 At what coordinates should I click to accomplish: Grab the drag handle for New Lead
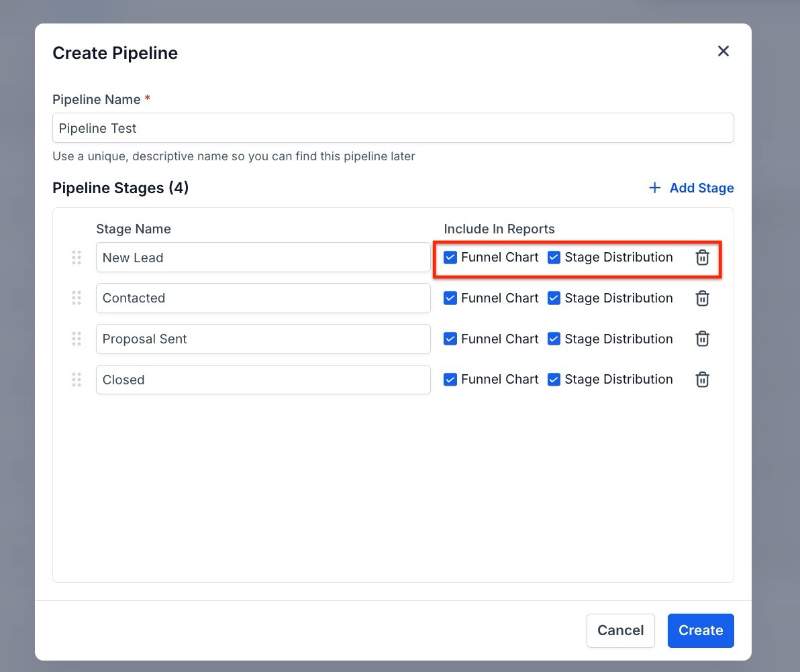(x=77, y=258)
